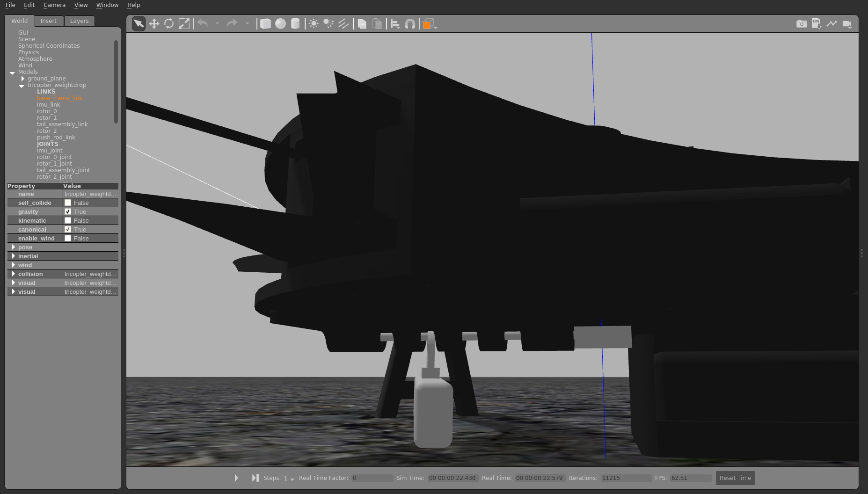Enable the enable_wind checkbox

point(68,238)
